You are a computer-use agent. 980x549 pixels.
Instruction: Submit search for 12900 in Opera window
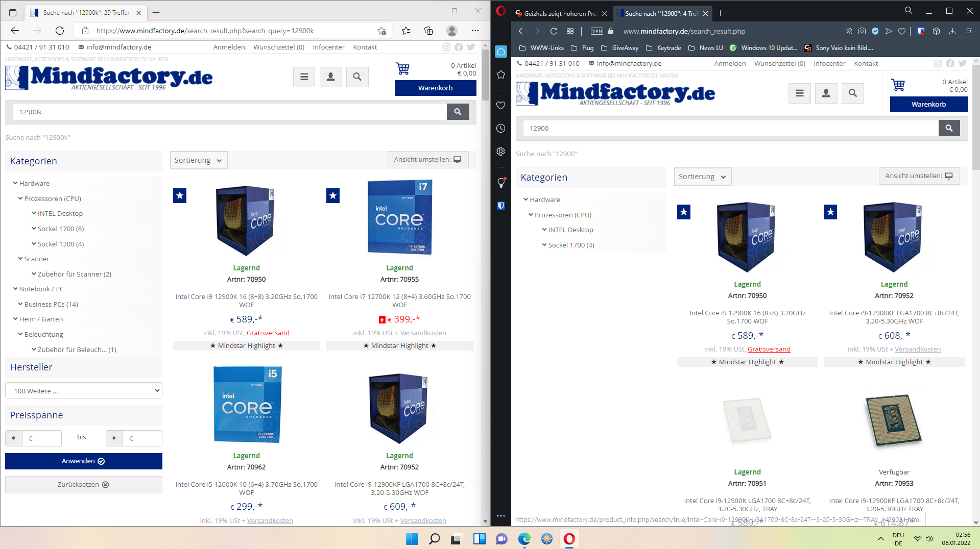[949, 128]
